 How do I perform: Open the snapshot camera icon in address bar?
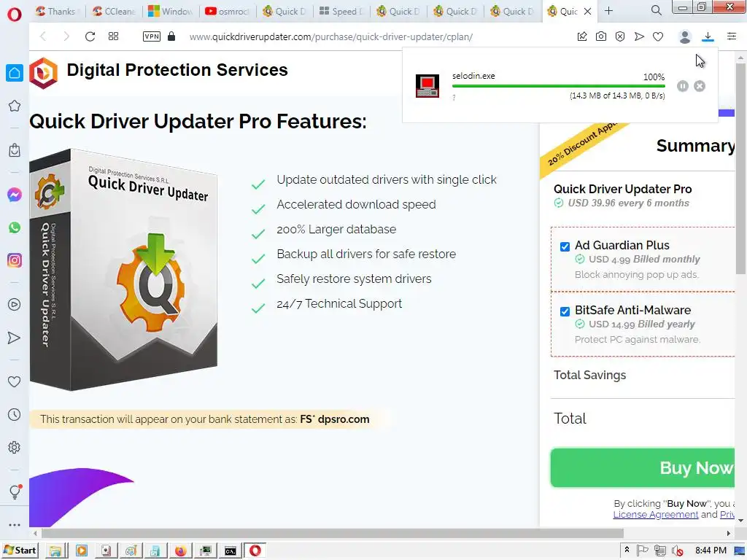601,36
